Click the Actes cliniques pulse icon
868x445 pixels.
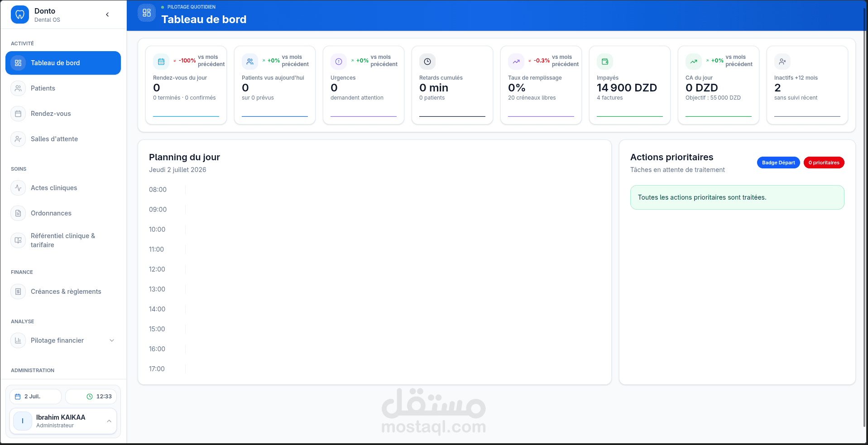point(18,188)
